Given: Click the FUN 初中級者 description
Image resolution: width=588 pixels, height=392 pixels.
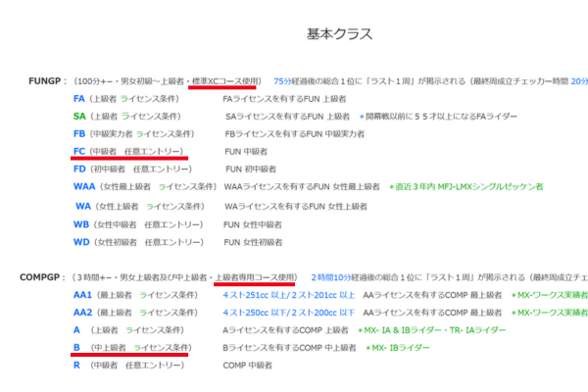Looking at the screenshot, I should (x=251, y=170).
